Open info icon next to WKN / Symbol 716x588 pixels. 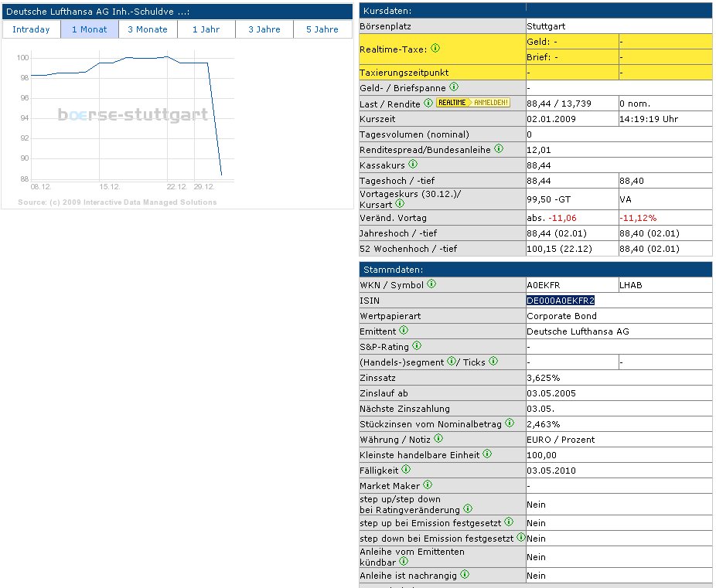431,284
